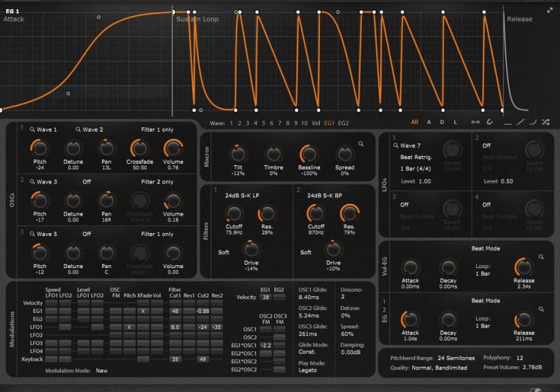Click magnifier icon beside Wave 1
560x392 pixels.
[31, 129]
